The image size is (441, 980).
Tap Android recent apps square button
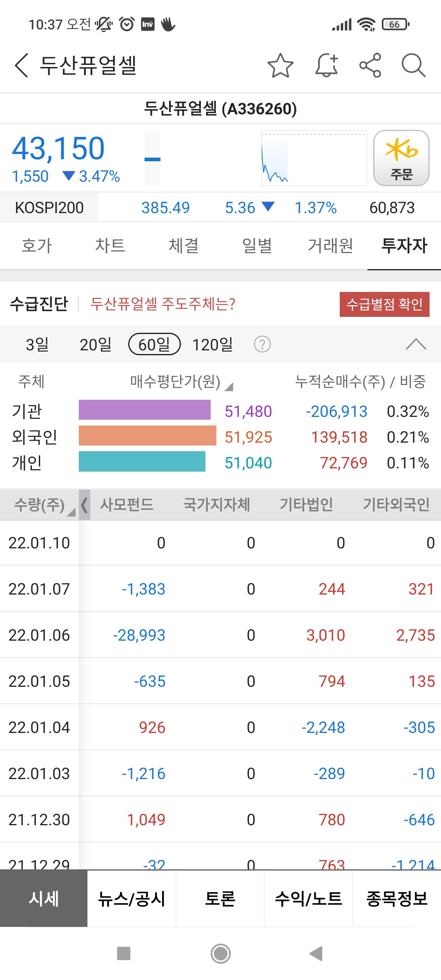tap(123, 954)
